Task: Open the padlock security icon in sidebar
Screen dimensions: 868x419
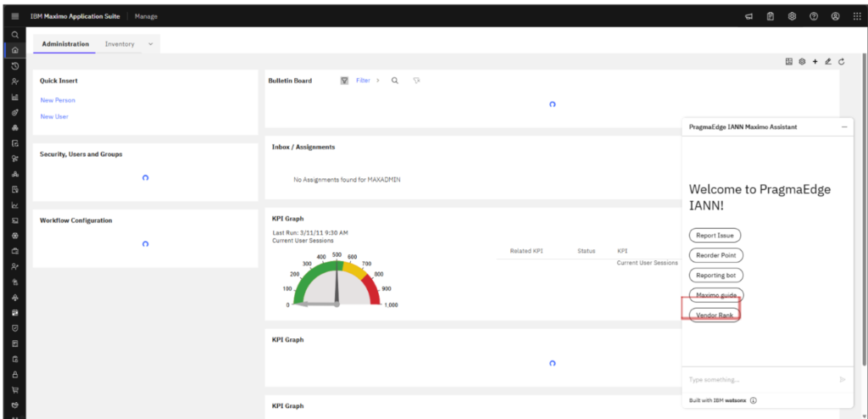Action: click(15, 374)
